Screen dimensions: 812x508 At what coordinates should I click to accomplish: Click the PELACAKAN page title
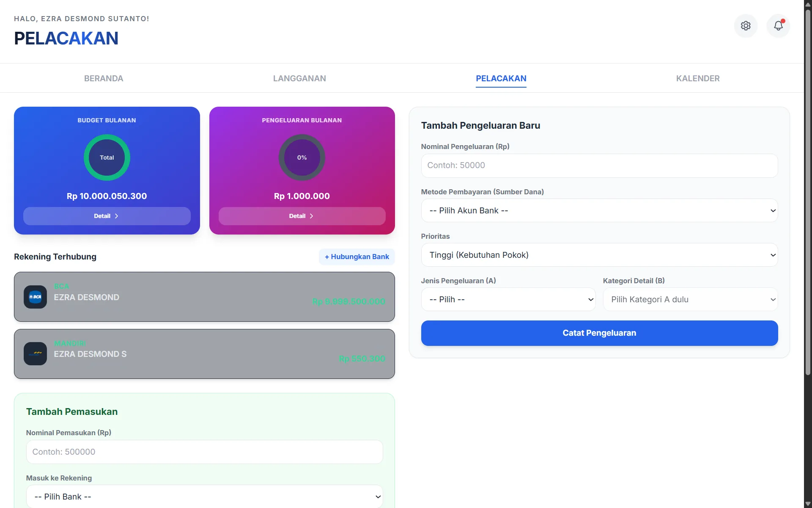click(66, 38)
